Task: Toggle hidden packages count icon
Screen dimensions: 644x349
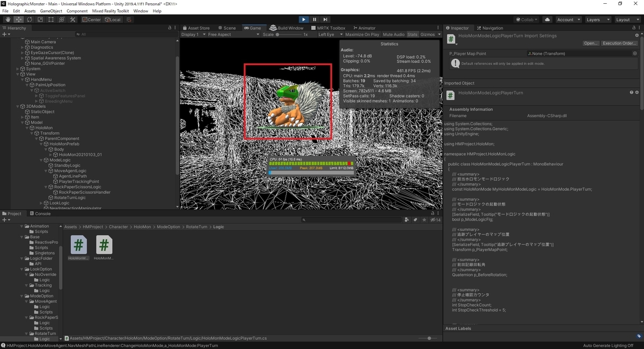Action: [435, 220]
